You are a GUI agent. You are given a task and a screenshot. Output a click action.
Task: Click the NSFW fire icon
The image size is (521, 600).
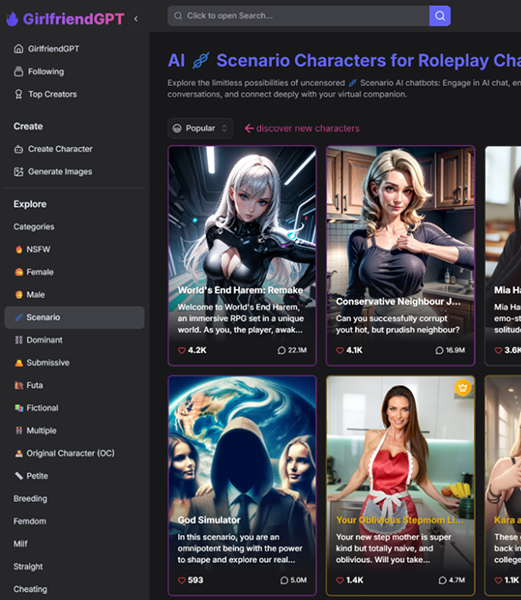click(x=19, y=249)
